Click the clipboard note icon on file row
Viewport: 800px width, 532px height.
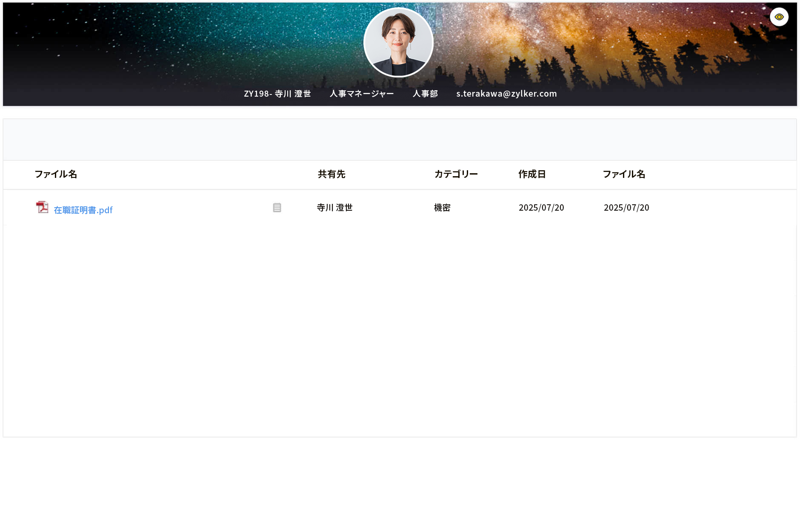click(277, 208)
